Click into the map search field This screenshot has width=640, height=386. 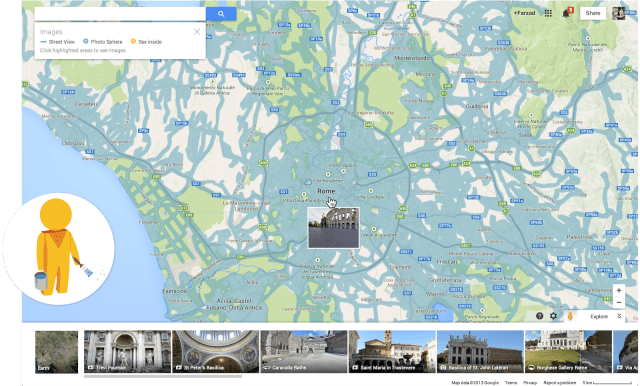click(120, 14)
